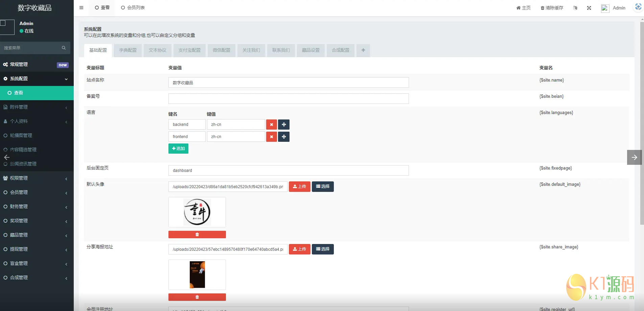Expand 提现管理 sidebar menu
This screenshot has height=311, width=644.
click(x=37, y=249)
